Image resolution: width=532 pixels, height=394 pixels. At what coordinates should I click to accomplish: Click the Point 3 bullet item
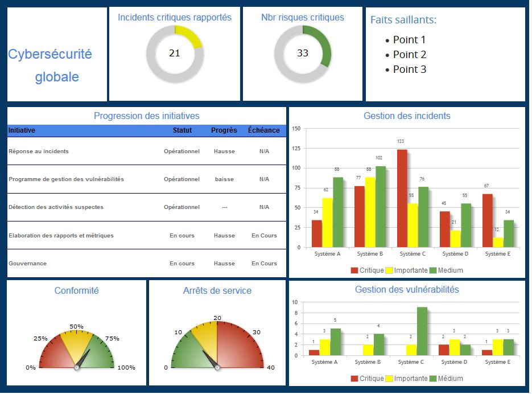tap(410, 69)
